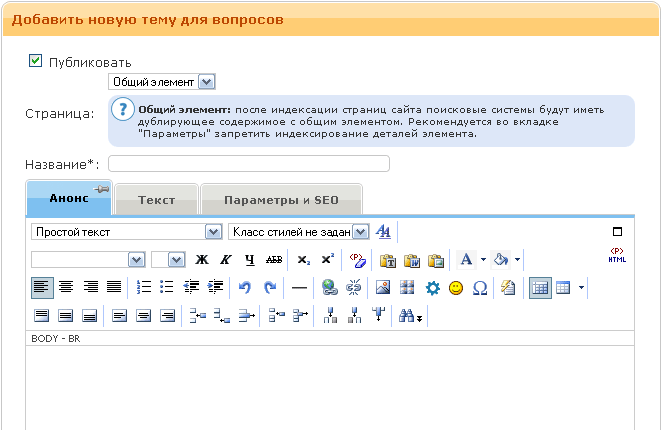Center align the text
This screenshot has height=430, width=662.
(66, 288)
